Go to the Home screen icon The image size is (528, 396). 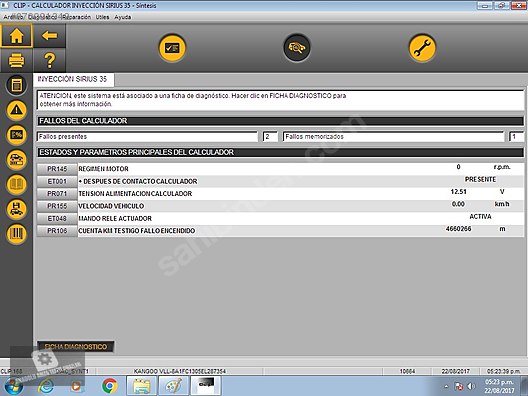coord(16,36)
